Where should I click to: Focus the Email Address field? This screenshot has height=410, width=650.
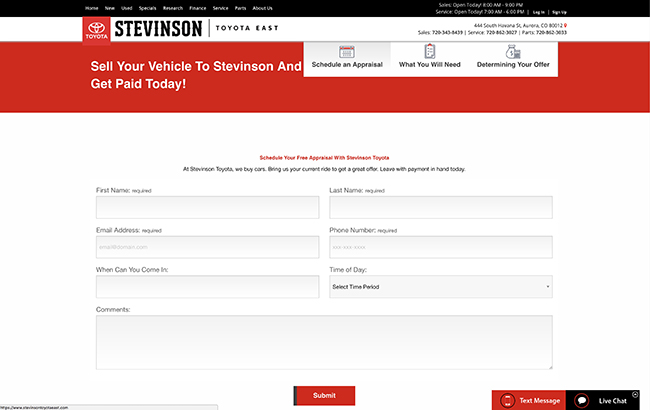pyautogui.click(x=207, y=247)
